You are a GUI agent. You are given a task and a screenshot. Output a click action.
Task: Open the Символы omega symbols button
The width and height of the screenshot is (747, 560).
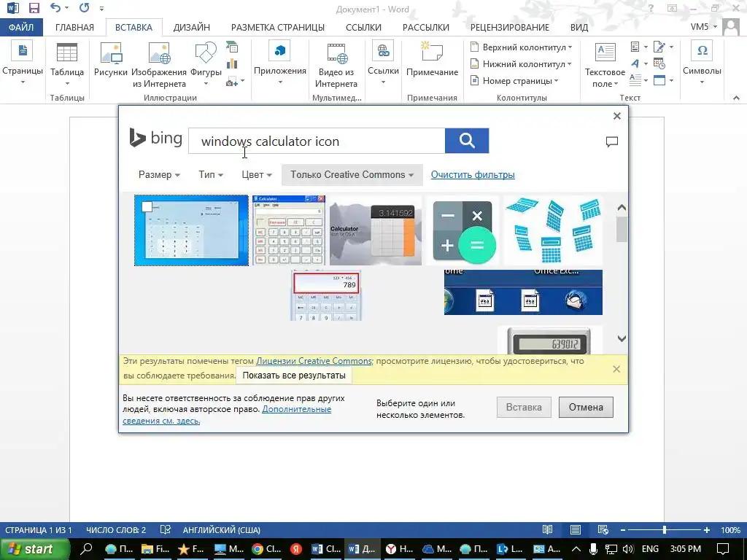702,63
